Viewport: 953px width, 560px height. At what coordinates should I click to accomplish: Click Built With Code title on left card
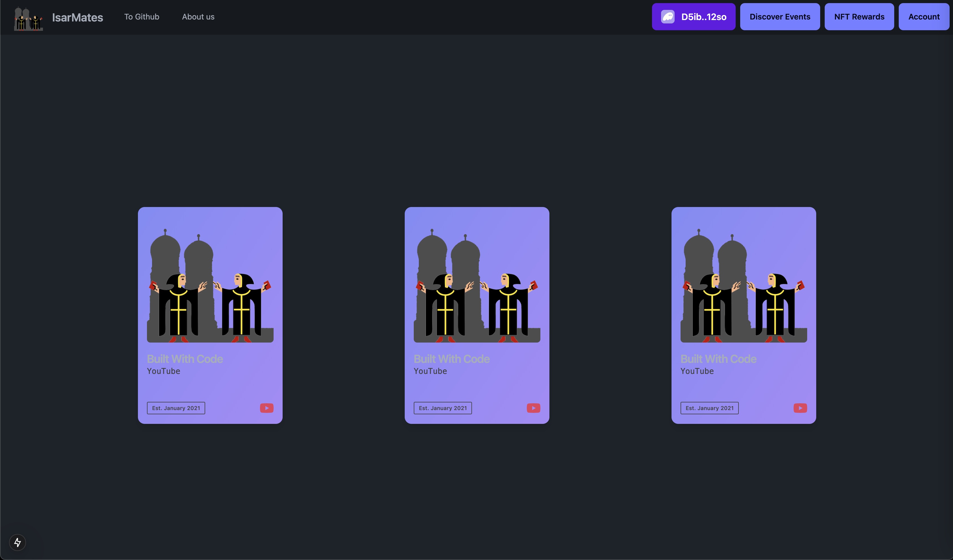point(185,359)
